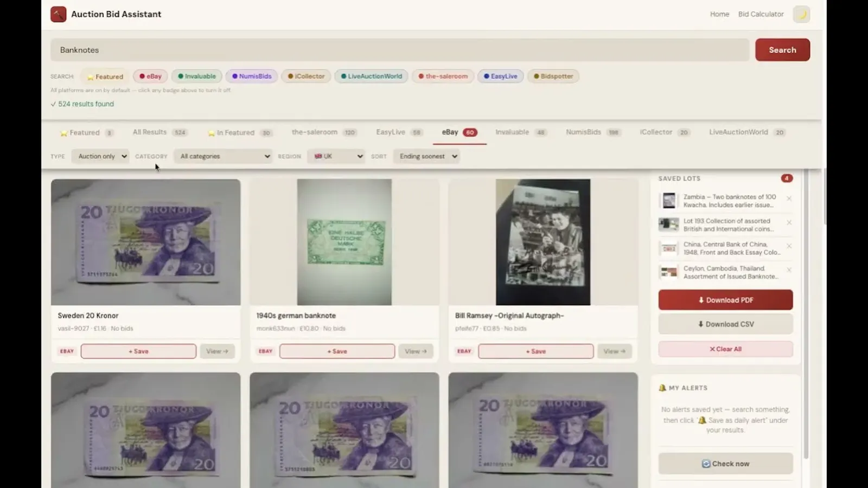Viewport: 868px width, 488px height.
Task: Toggle LiveAuctionWorld platform badge
Action: pos(372,76)
